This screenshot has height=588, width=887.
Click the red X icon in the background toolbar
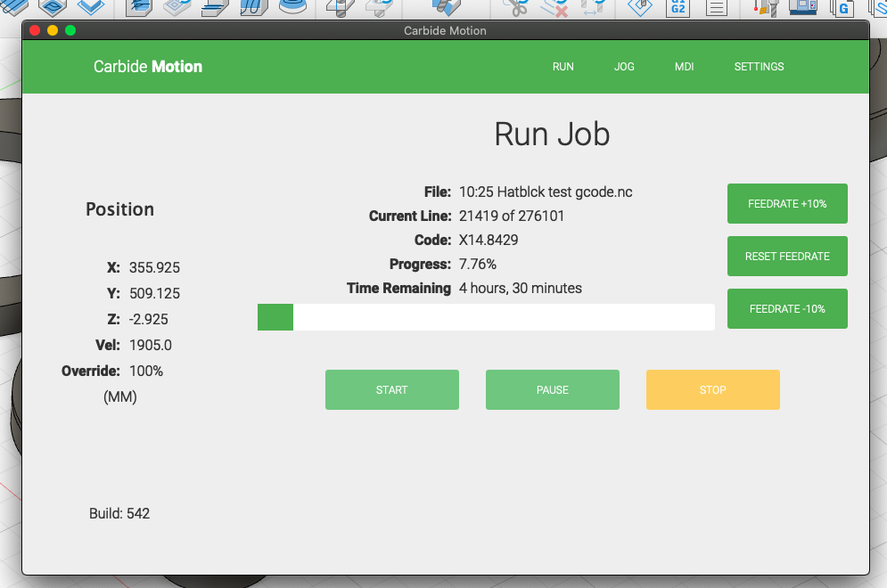pyautogui.click(x=554, y=8)
